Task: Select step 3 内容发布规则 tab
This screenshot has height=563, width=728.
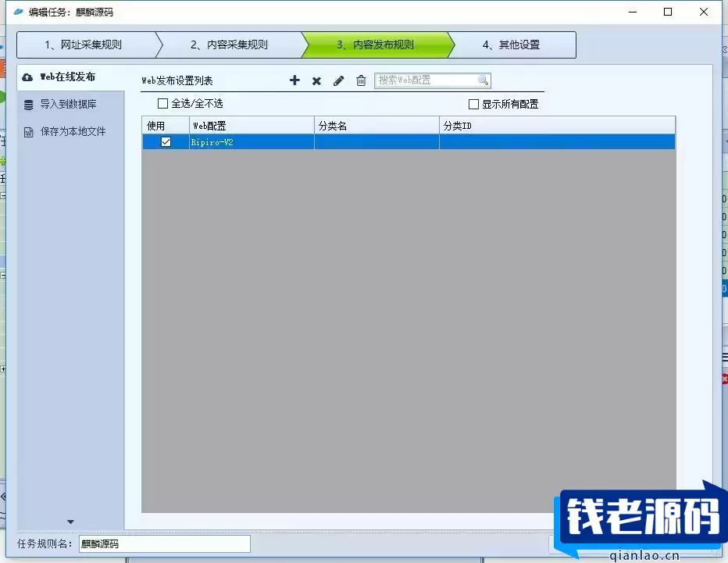Action: [x=376, y=45]
